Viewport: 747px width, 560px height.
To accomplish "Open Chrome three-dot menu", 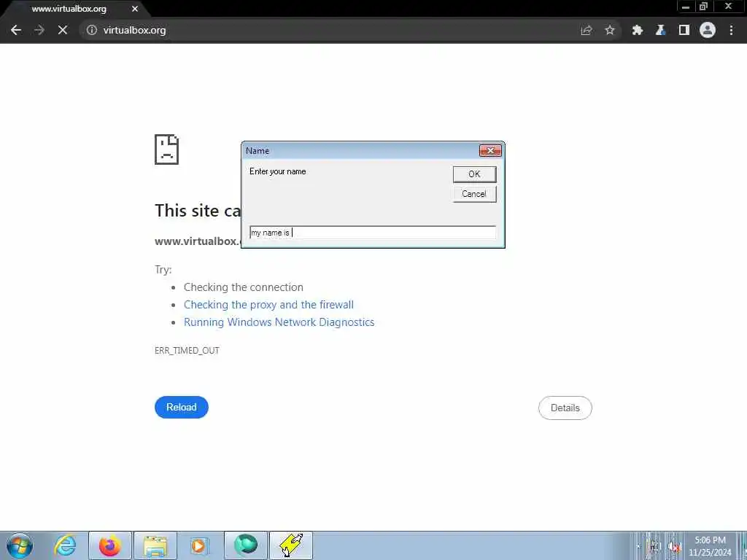I will pos(731,30).
